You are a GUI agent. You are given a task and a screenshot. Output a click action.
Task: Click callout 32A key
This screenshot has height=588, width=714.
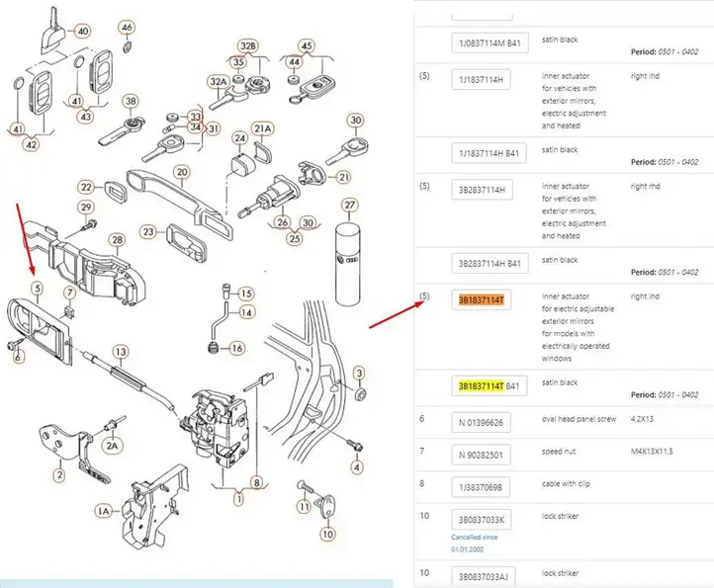[219, 82]
